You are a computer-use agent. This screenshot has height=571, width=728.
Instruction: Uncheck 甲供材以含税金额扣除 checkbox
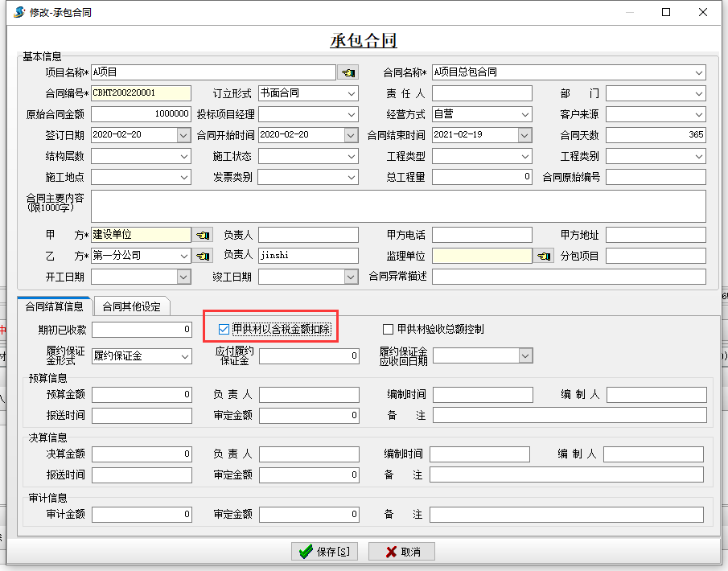click(224, 329)
